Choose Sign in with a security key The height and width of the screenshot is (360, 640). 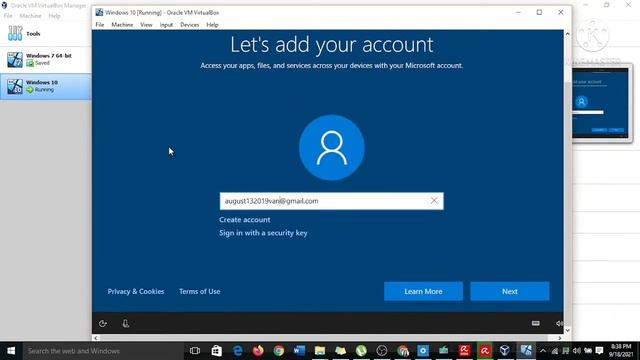point(263,233)
